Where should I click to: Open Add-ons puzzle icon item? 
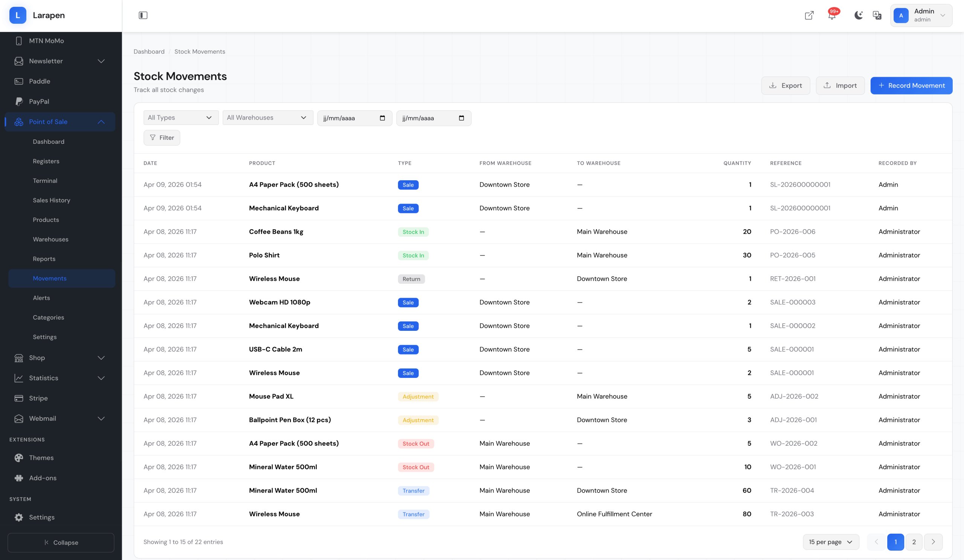pos(43,478)
